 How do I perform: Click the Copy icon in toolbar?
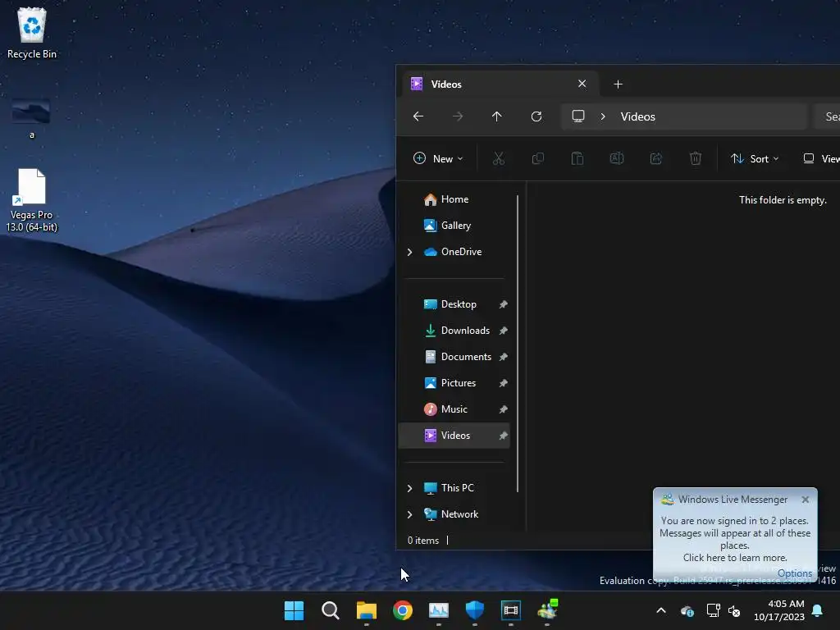click(x=538, y=158)
